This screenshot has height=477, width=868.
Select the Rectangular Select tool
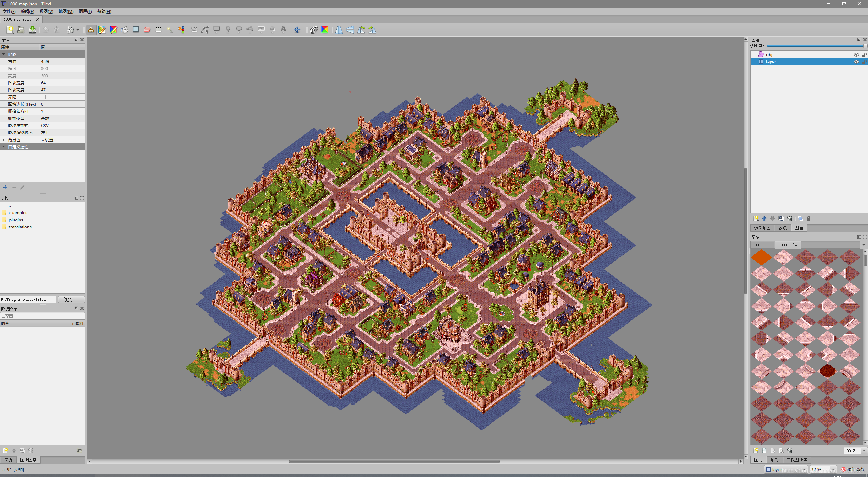pos(158,30)
